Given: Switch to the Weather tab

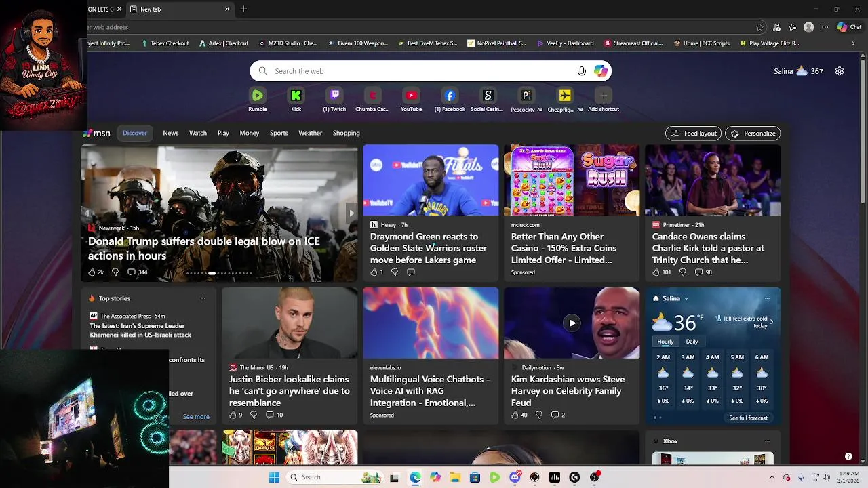Looking at the screenshot, I should [x=311, y=133].
